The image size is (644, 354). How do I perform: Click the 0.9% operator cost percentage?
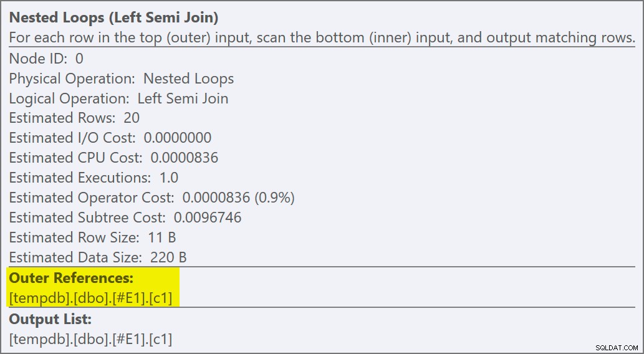click(x=275, y=198)
